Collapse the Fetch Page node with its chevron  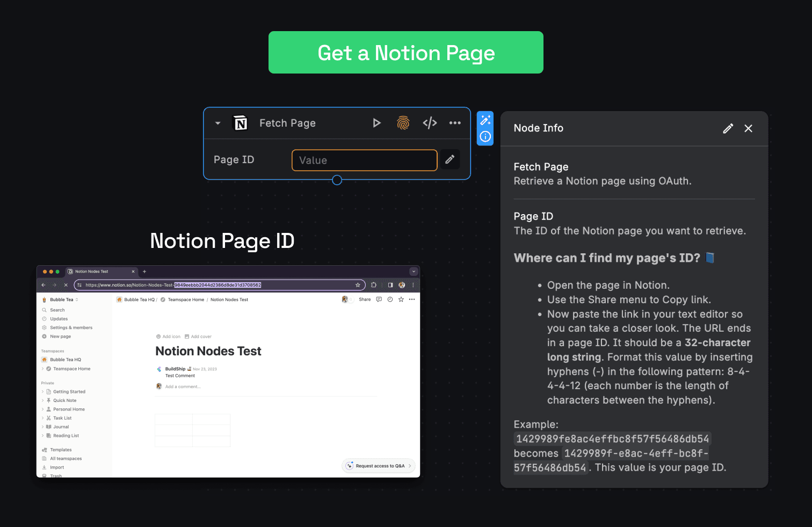coord(217,123)
